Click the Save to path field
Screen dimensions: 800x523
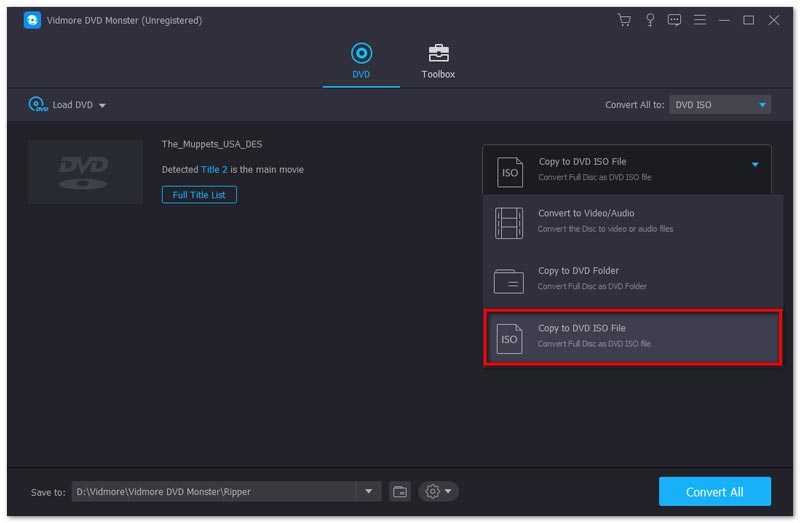pyautogui.click(x=214, y=491)
